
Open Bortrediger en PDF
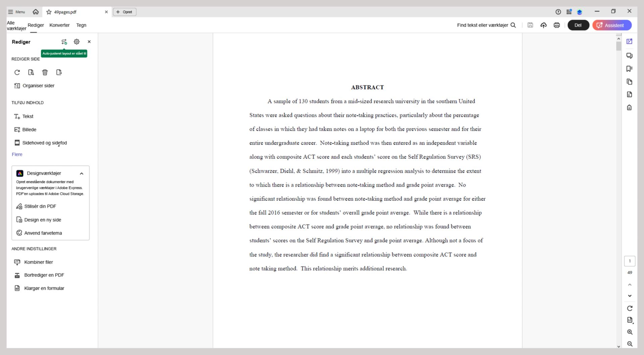[39, 275]
